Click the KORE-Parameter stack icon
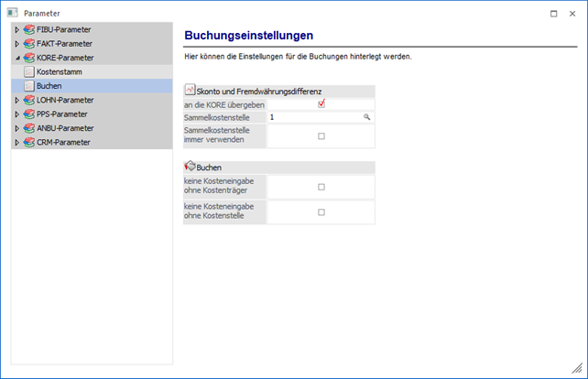 pos(29,57)
